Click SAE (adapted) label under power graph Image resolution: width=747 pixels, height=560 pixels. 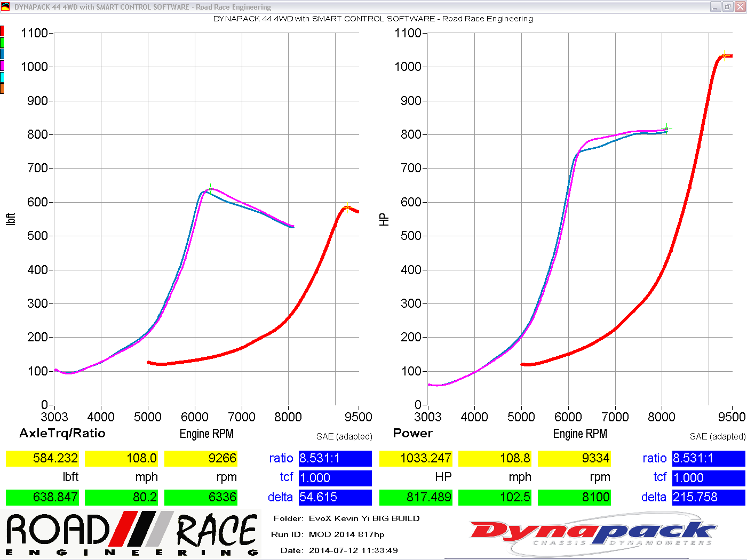tap(718, 436)
